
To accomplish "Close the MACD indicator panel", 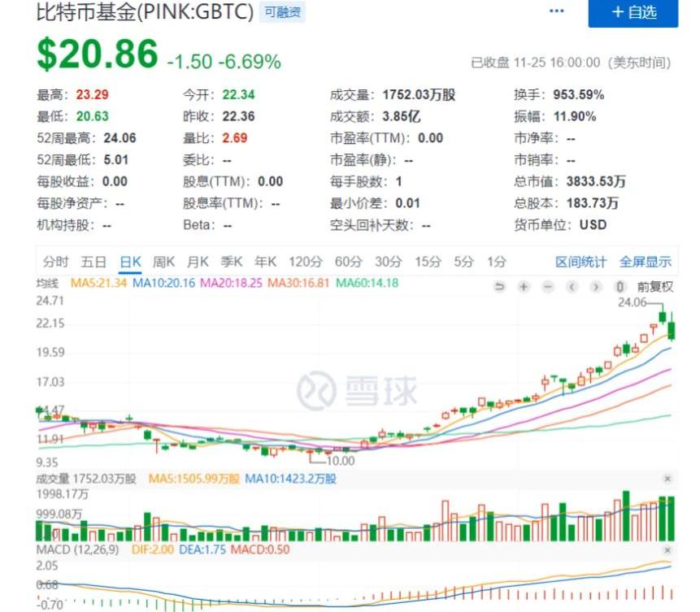I will (667, 550).
